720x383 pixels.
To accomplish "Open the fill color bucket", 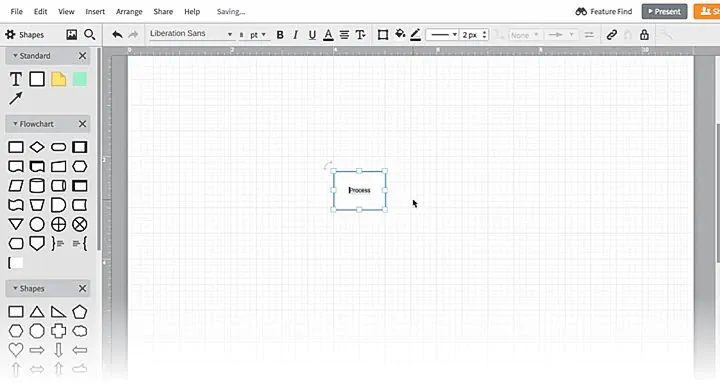I will click(400, 34).
